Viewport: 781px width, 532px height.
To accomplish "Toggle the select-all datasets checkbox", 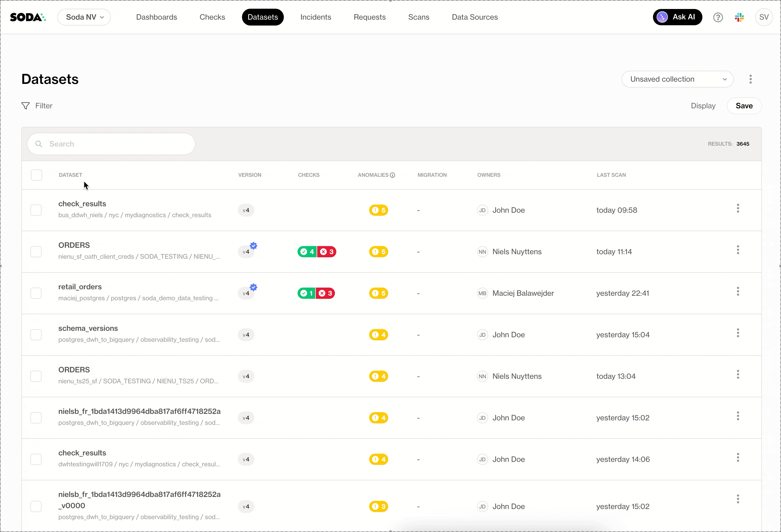I will tap(36, 175).
